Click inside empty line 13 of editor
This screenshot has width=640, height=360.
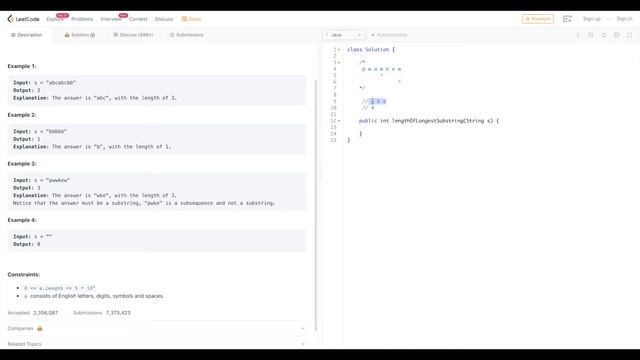click(490, 127)
